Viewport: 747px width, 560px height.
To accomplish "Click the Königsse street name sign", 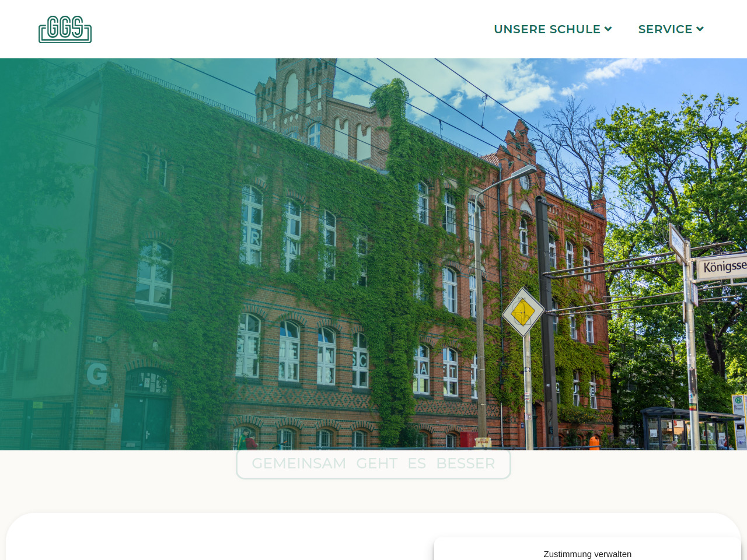I will [x=722, y=267].
